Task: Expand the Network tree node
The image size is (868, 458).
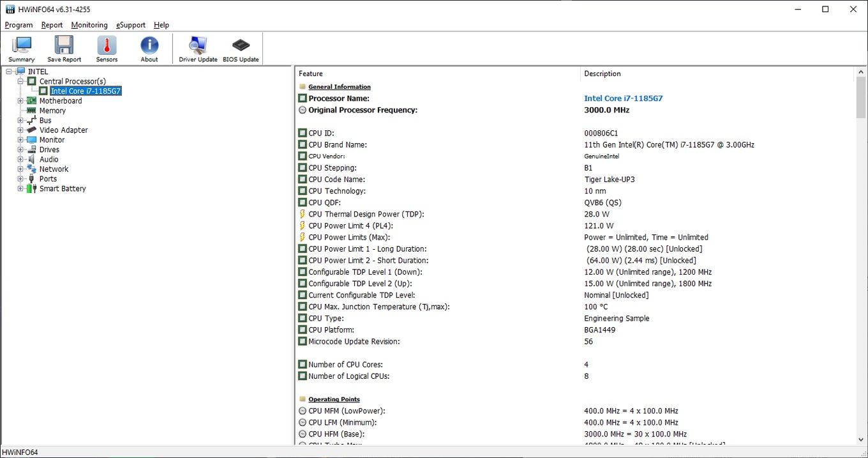Action: click(20, 169)
